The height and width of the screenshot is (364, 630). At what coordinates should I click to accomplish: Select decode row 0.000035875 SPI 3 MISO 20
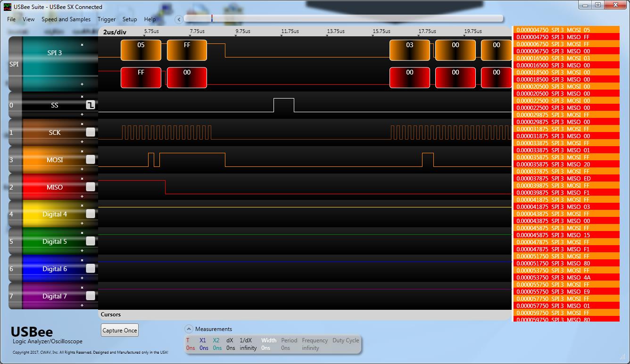tap(566, 164)
